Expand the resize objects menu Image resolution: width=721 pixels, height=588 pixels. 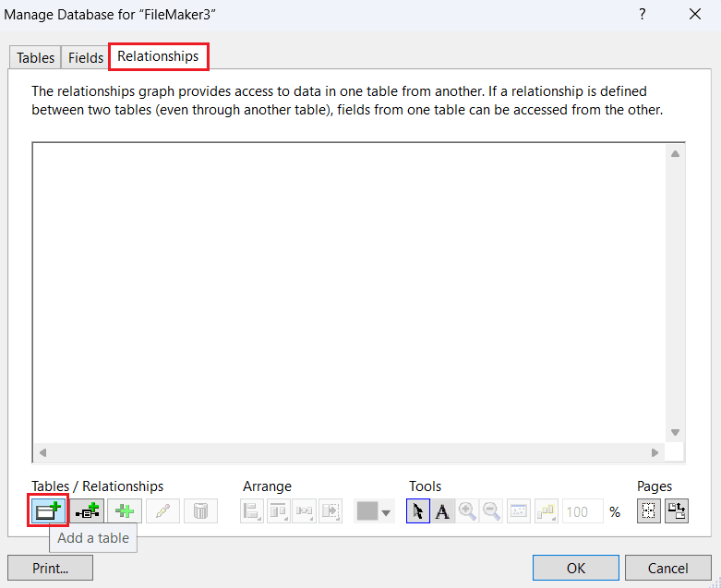(x=330, y=510)
